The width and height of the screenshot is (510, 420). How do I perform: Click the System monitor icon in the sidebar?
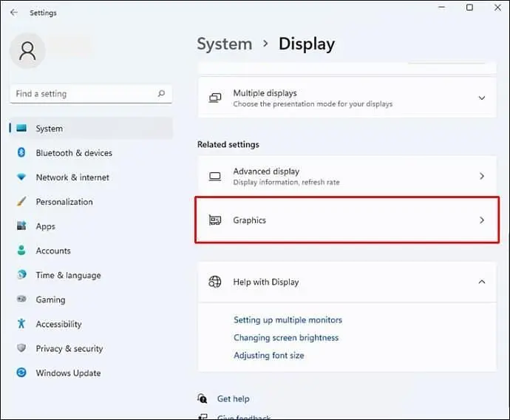click(21, 128)
